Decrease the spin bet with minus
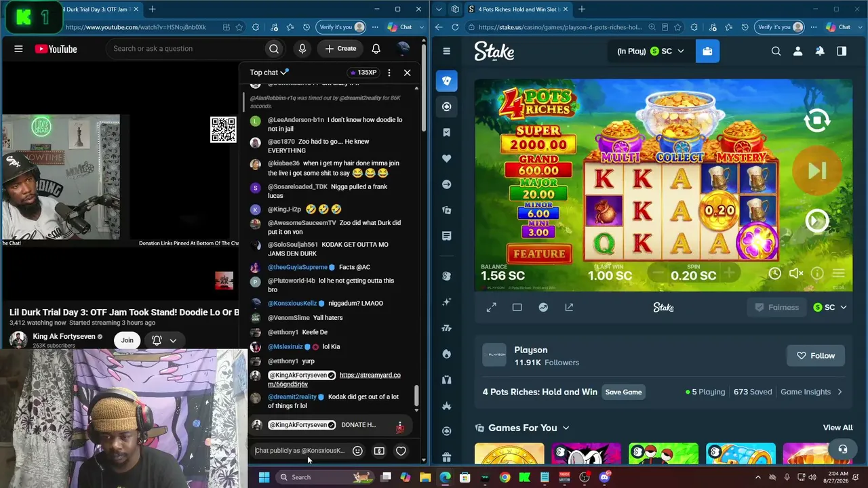The width and height of the screenshot is (868, 488). pos(656,273)
